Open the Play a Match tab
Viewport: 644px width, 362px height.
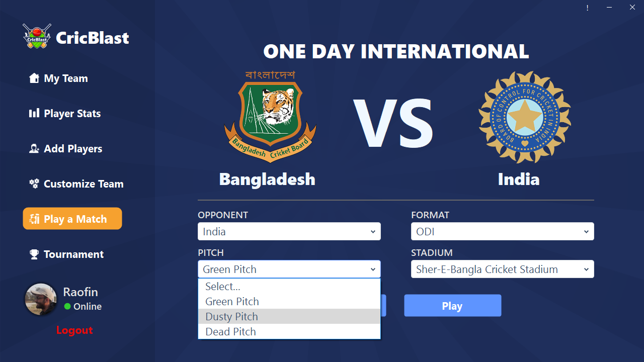72,219
